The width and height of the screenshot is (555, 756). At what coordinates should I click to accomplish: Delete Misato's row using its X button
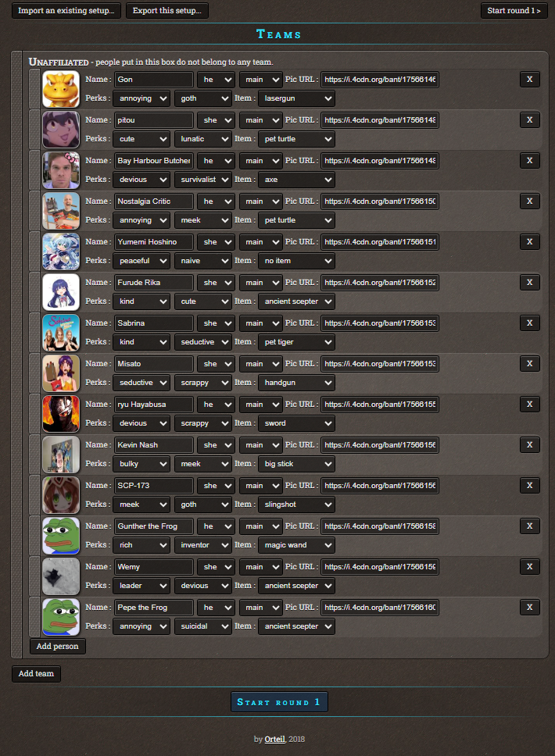(x=529, y=364)
